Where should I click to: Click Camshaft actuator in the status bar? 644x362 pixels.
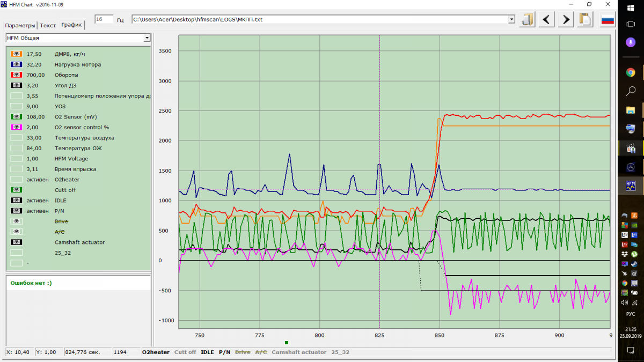299,352
